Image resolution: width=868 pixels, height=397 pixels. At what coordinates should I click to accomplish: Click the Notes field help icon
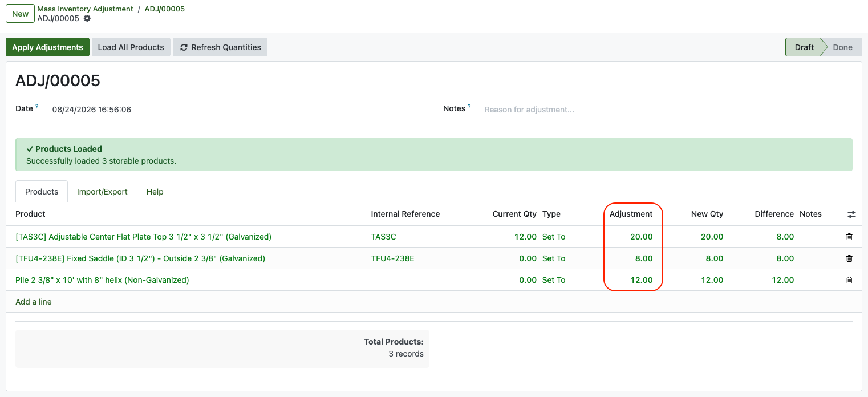tap(469, 106)
